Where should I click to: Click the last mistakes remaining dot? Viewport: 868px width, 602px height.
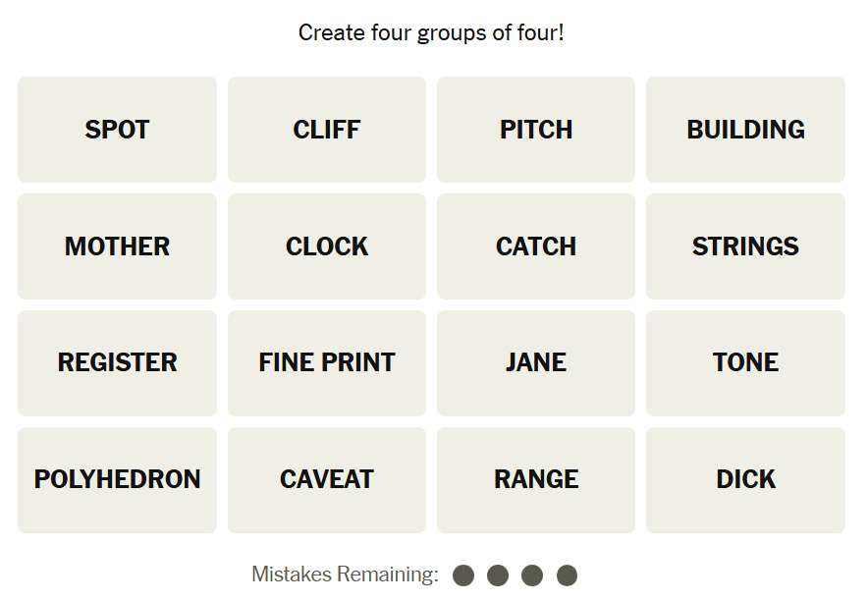[x=567, y=575]
